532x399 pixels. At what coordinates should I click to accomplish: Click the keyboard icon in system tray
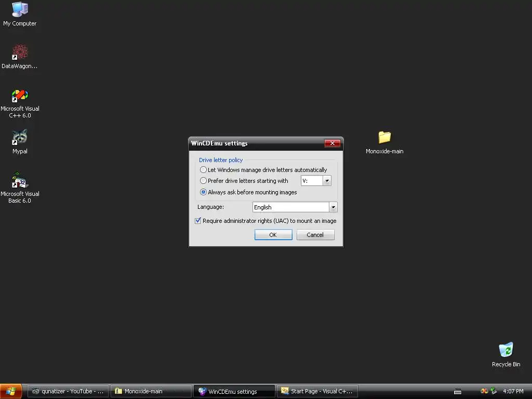[458, 392]
